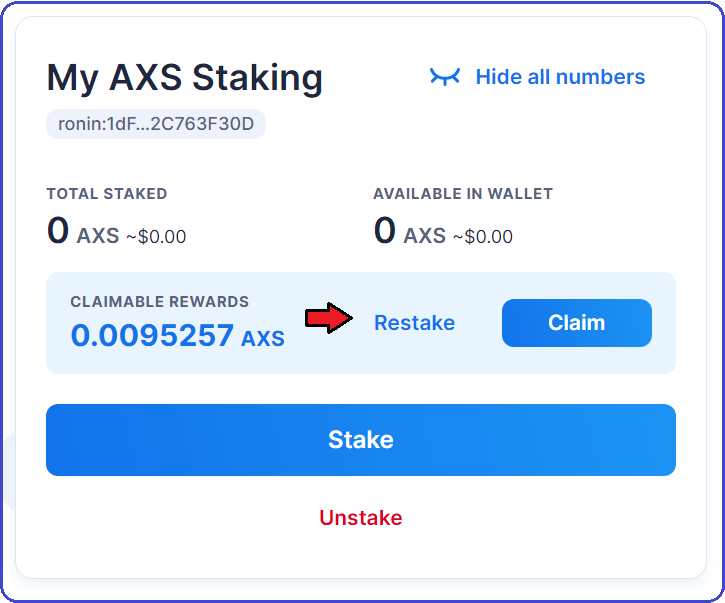Click the total staked 0 AXS value
Screen dimensions: 725x603
83,231
